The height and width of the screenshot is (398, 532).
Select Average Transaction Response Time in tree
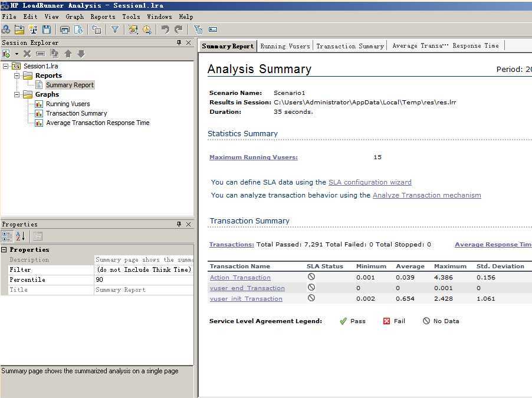[x=98, y=123]
